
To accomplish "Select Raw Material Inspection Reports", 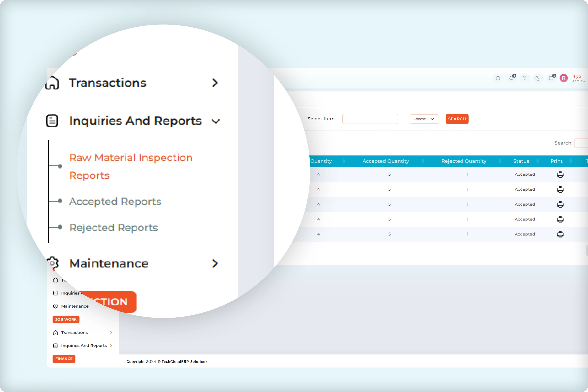I will pos(131,166).
